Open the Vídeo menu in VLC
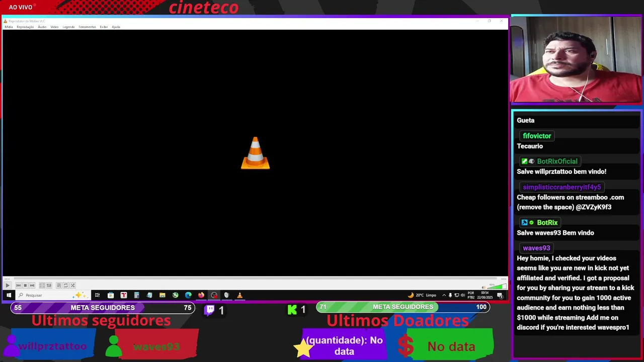644x362 pixels. [54, 27]
